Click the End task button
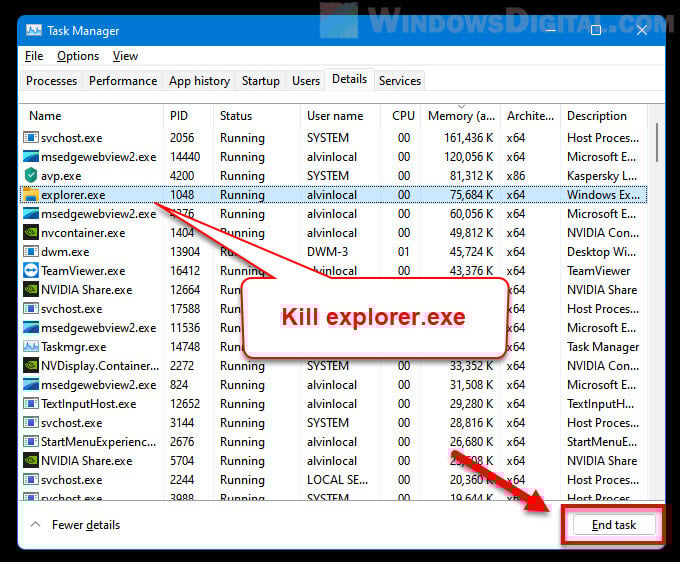Screen dimensions: 680x562 pos(614,525)
